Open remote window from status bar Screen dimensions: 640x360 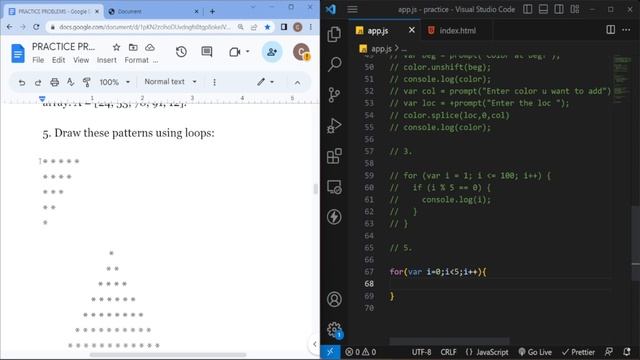click(330, 352)
